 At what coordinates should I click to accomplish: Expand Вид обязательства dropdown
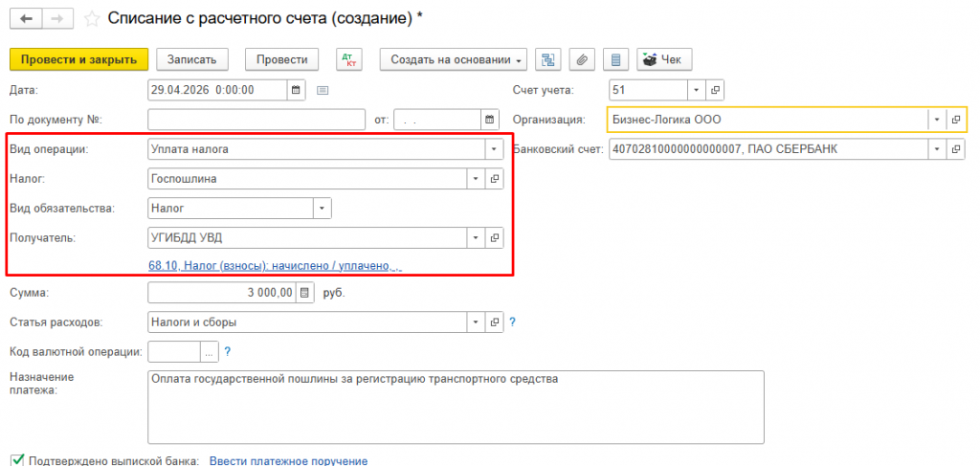pyautogui.click(x=322, y=209)
